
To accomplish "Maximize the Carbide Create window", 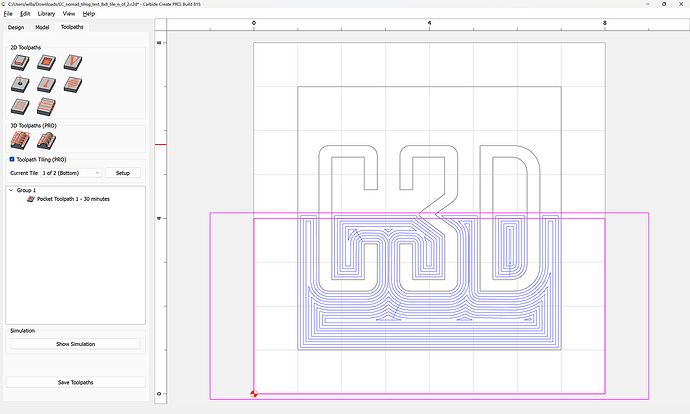I will point(664,4).
